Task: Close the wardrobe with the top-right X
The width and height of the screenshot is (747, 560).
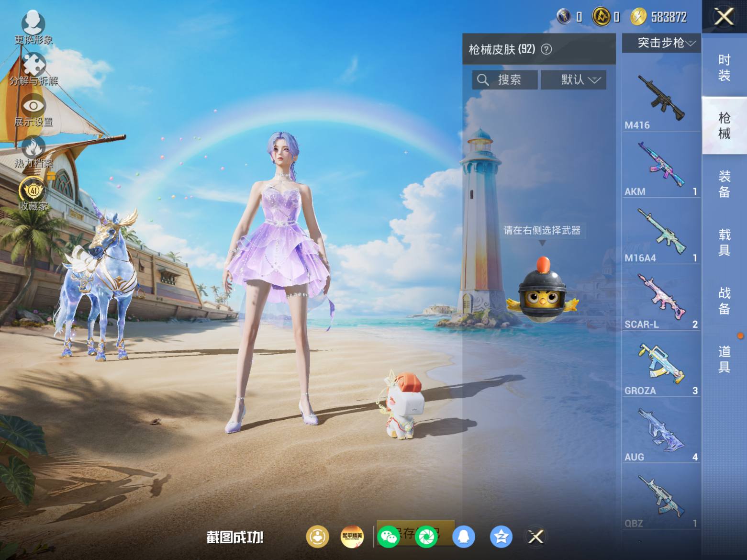Action: coord(724,17)
